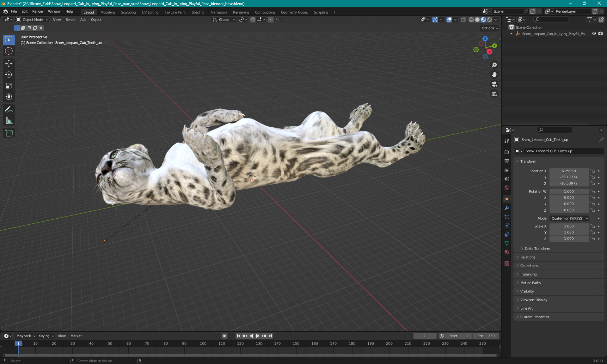The height and width of the screenshot is (364, 607).
Task: Lock Scale Z value
Action: coord(593,239)
